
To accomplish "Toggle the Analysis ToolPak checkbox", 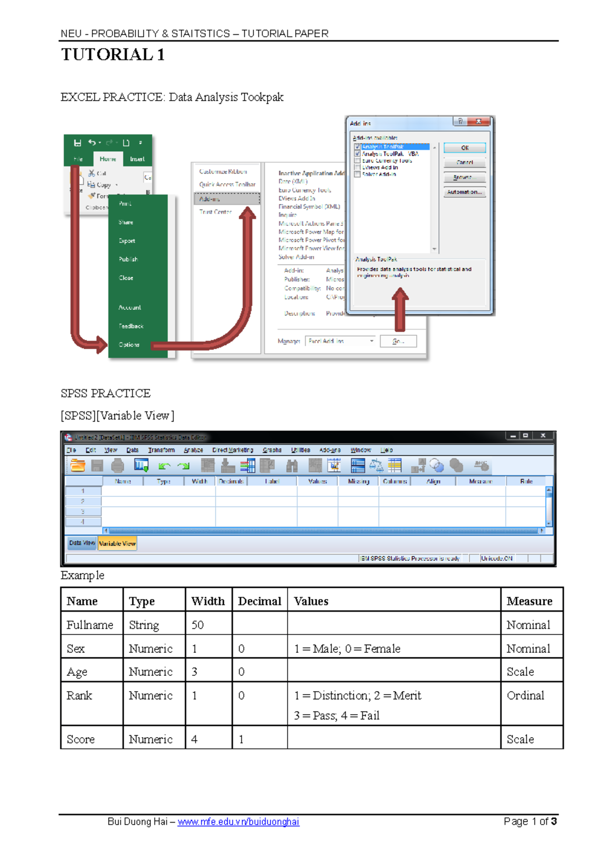I will [358, 147].
